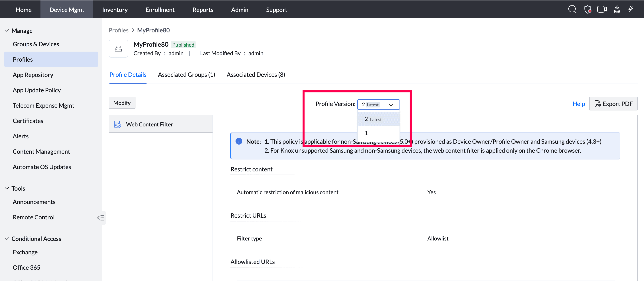Click the MyProfile80 breadcrumb text
Viewport: 644px width, 281px height.
[154, 30]
